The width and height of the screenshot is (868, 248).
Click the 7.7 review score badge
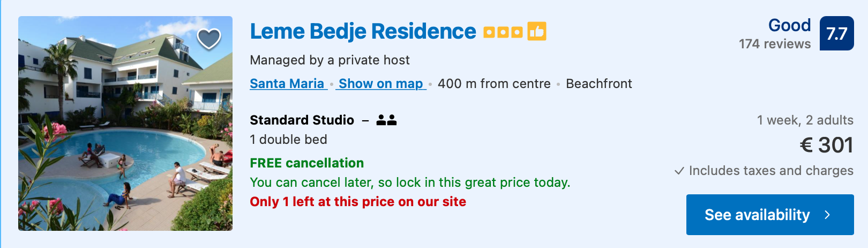836,34
